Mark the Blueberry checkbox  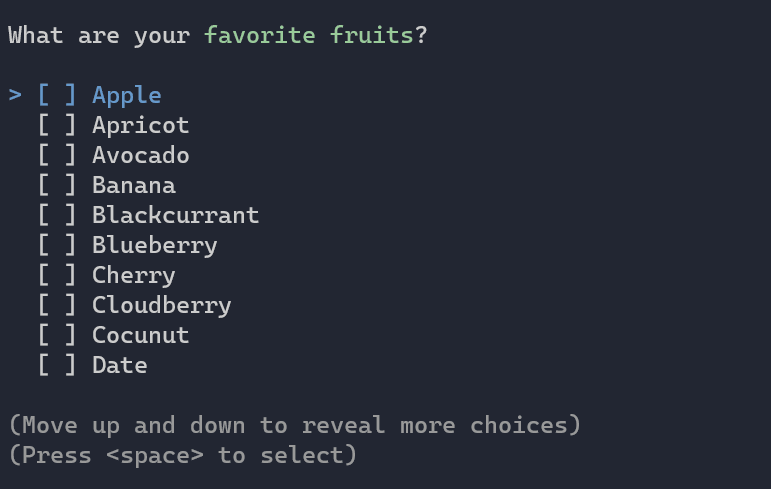coord(57,246)
